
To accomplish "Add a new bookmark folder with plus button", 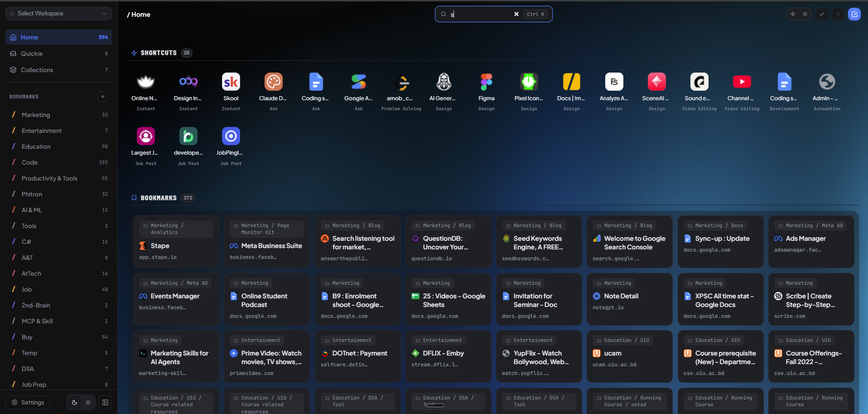I will pos(103,97).
